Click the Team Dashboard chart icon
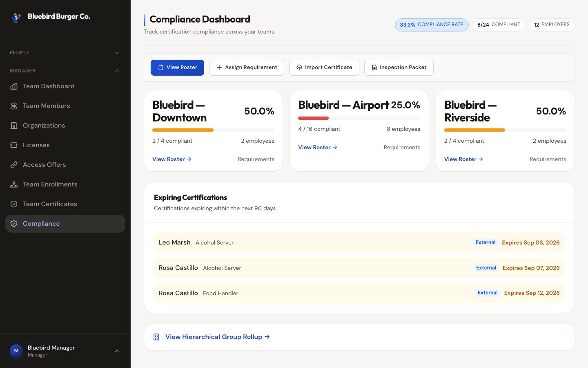Screen dimensions: 588x368 (14, 86)
